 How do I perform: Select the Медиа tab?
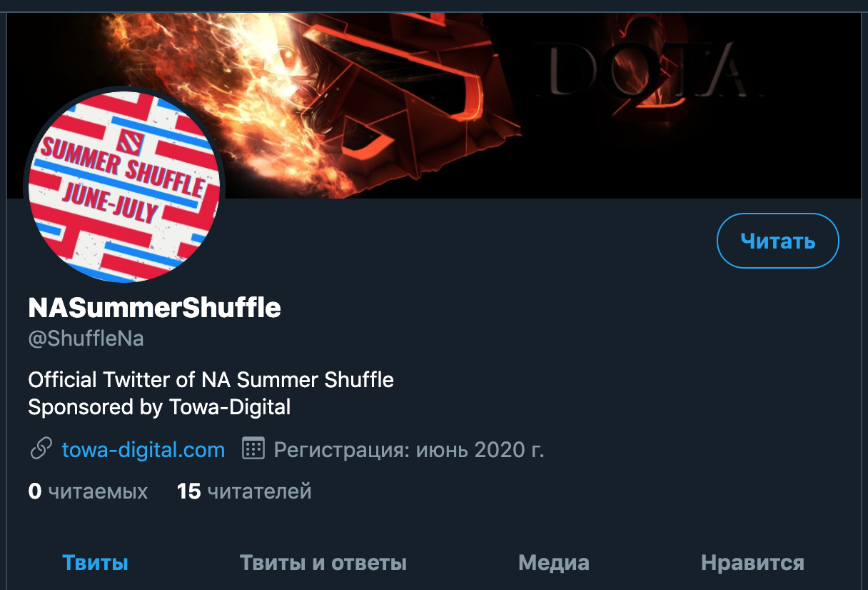point(554,563)
